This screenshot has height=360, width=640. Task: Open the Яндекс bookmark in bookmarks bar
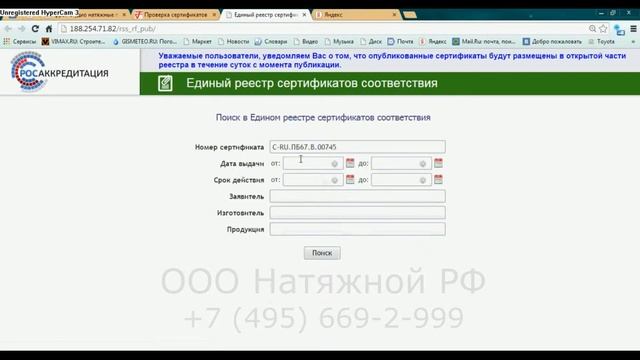(433, 41)
